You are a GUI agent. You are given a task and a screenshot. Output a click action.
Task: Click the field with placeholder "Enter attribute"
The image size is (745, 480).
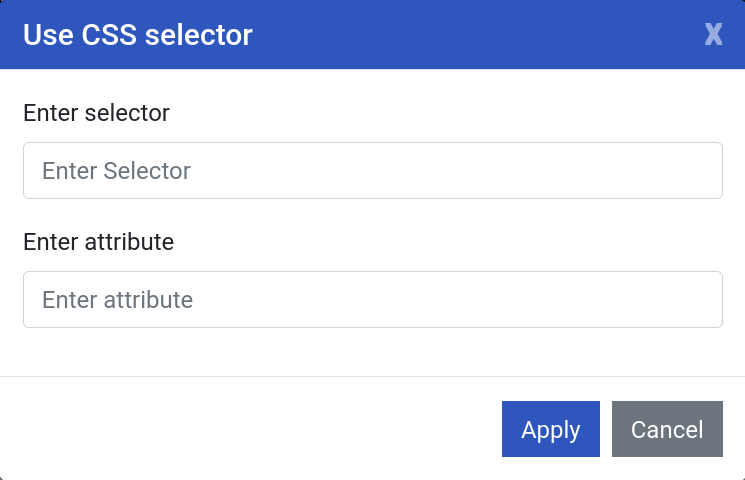pyautogui.click(x=372, y=300)
